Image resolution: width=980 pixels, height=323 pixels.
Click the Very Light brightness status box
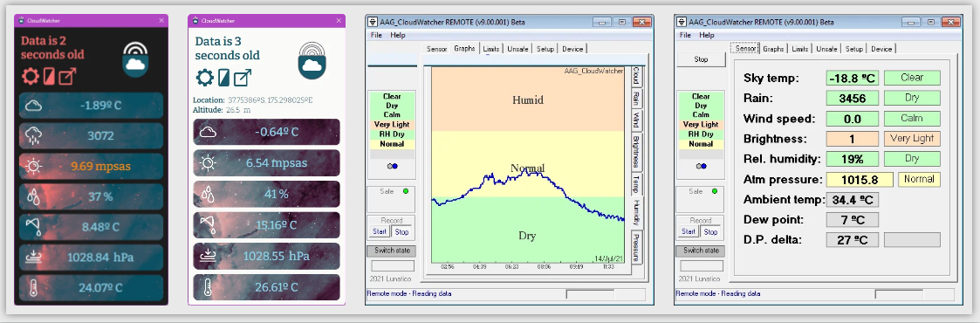(x=912, y=139)
